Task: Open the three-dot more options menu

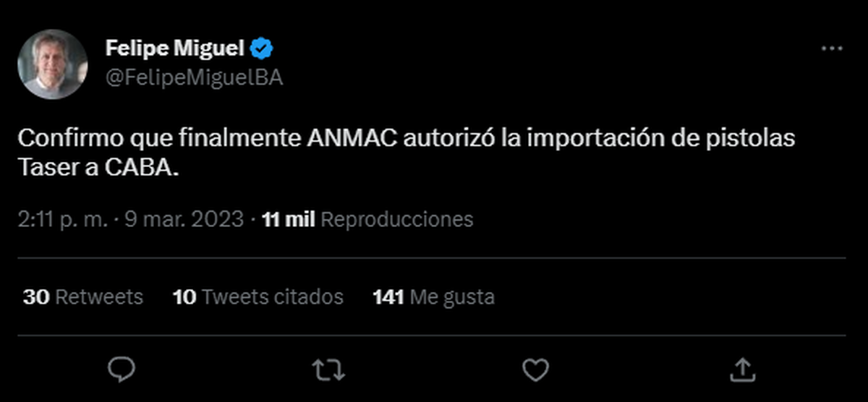Action: [x=833, y=48]
